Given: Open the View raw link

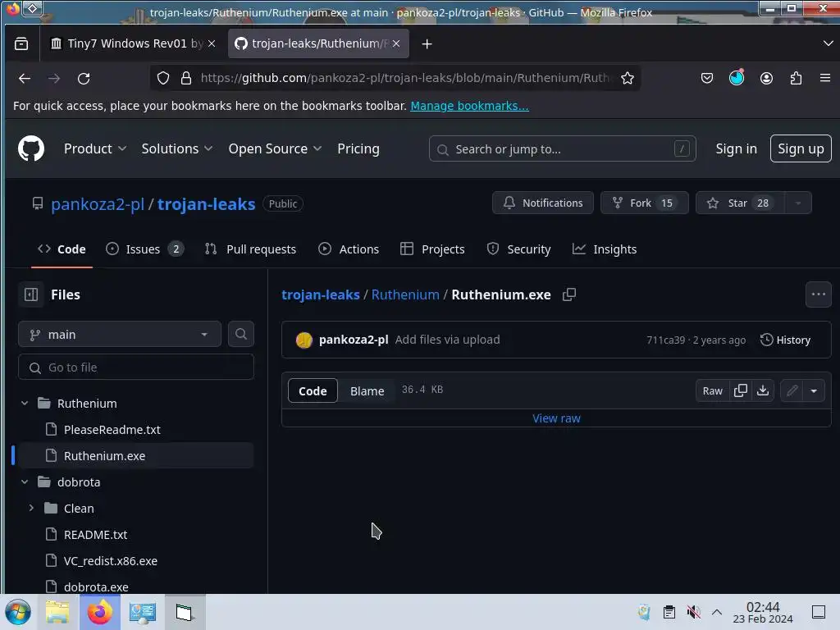Looking at the screenshot, I should click(x=556, y=418).
